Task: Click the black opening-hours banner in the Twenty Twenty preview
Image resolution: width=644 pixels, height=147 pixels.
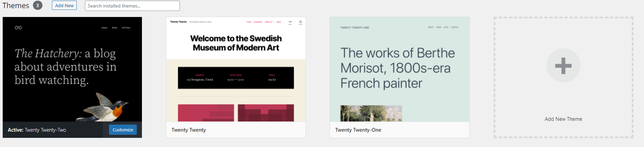Action: point(236,78)
